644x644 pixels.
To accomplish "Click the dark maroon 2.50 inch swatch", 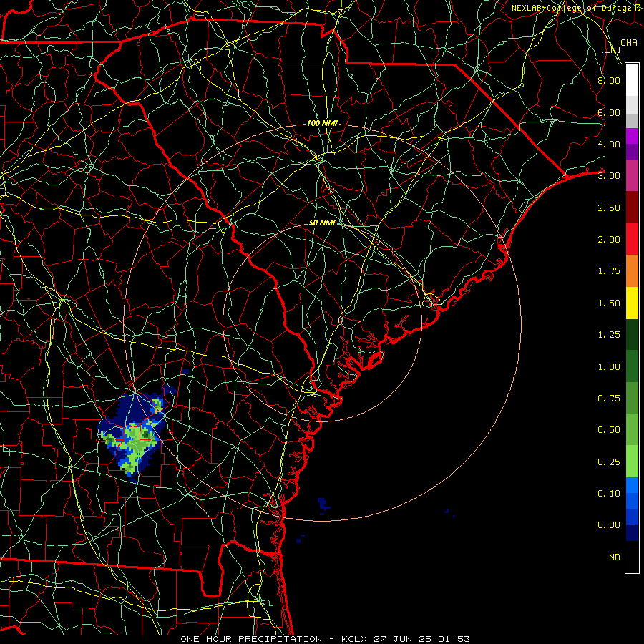I will [x=632, y=208].
